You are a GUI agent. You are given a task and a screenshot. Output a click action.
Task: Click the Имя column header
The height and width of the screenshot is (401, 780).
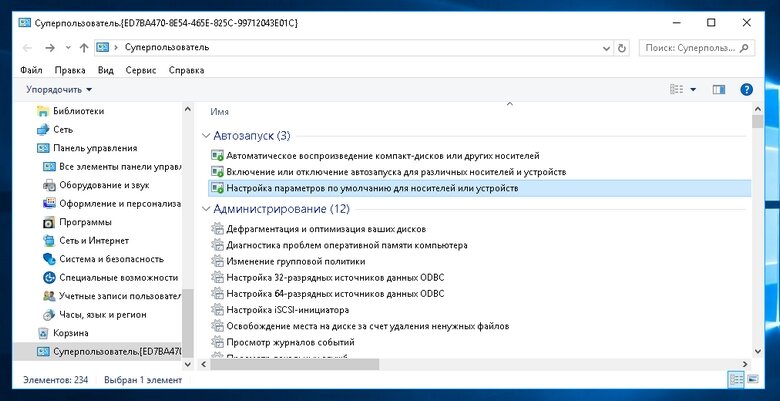point(219,112)
